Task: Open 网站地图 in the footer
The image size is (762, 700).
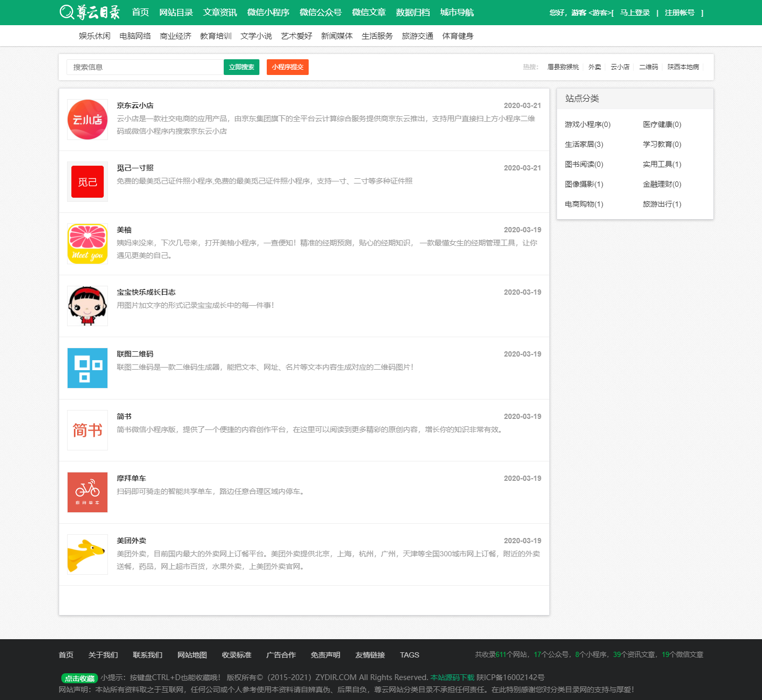Action: tap(192, 655)
